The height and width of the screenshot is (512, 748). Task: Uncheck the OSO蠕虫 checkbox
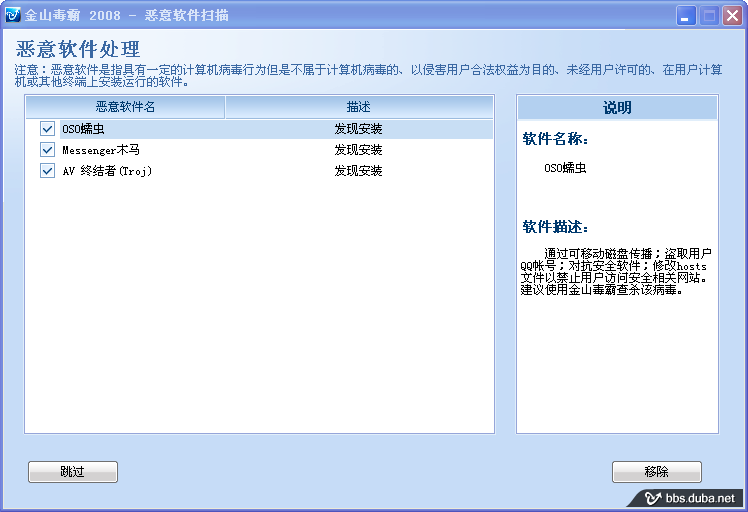47,129
